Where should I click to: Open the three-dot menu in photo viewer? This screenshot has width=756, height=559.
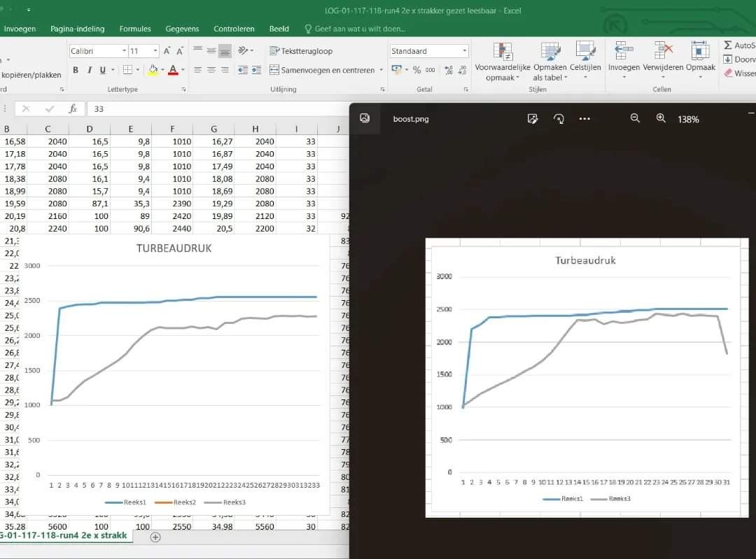point(584,118)
